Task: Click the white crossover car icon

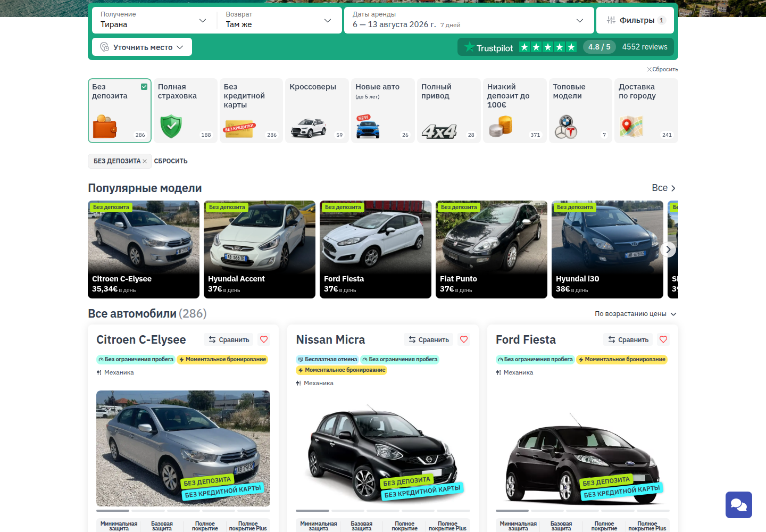Action: [x=309, y=128]
